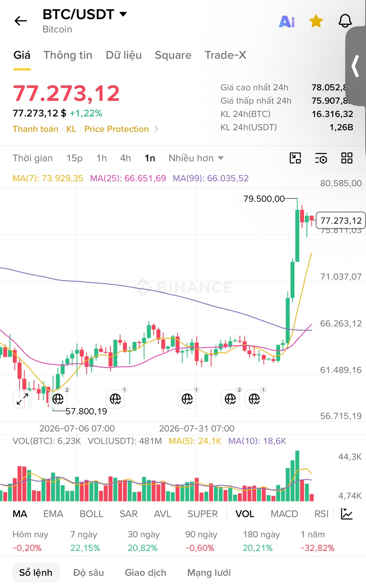
Task: Select the EMA indicator
Action: pyautogui.click(x=53, y=514)
